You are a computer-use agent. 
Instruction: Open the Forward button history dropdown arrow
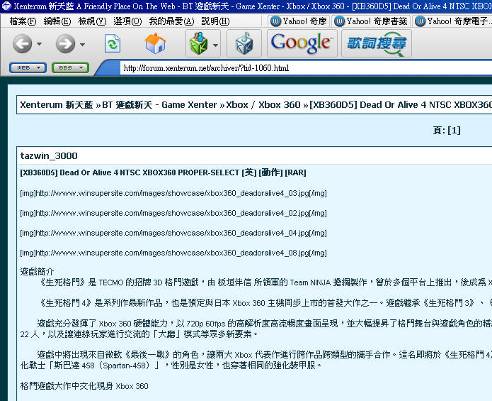[x=82, y=44]
